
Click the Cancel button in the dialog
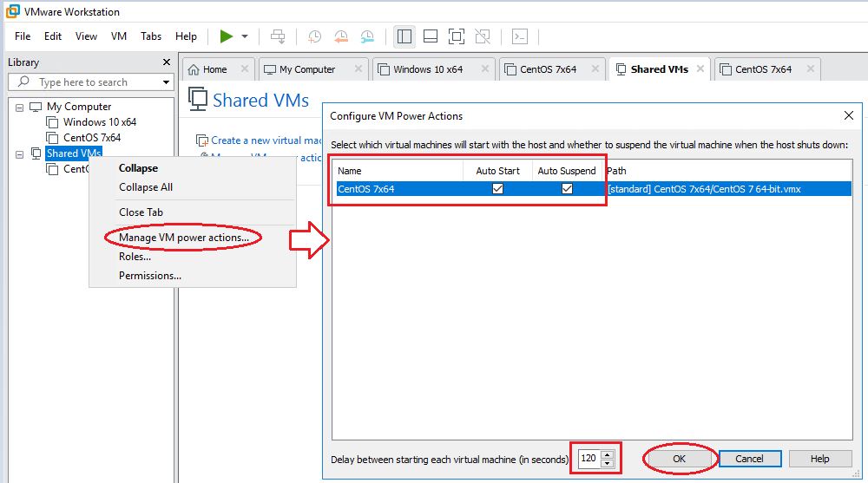coord(750,459)
